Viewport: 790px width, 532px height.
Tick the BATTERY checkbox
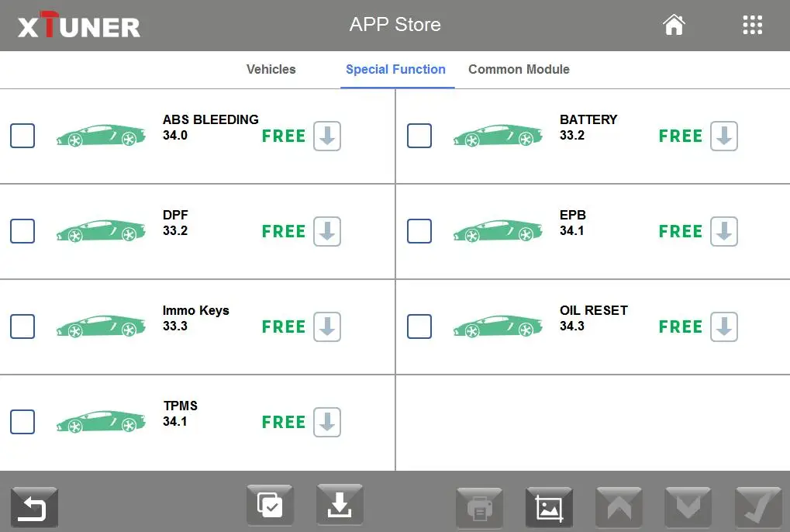point(419,136)
